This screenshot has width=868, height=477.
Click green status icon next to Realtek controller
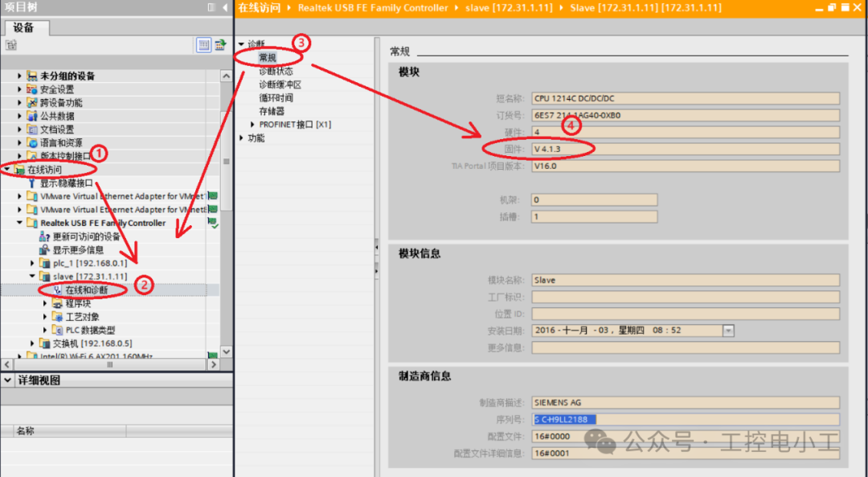(x=212, y=223)
